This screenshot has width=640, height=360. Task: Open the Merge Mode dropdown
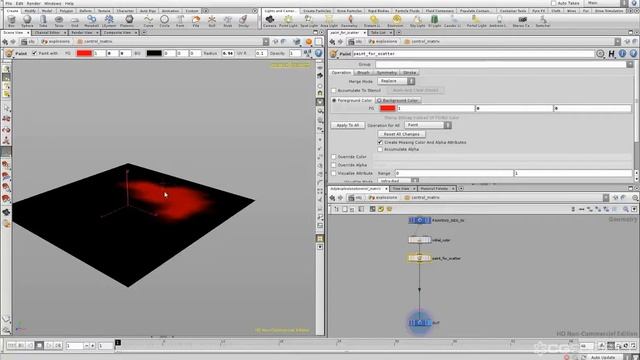click(396, 81)
